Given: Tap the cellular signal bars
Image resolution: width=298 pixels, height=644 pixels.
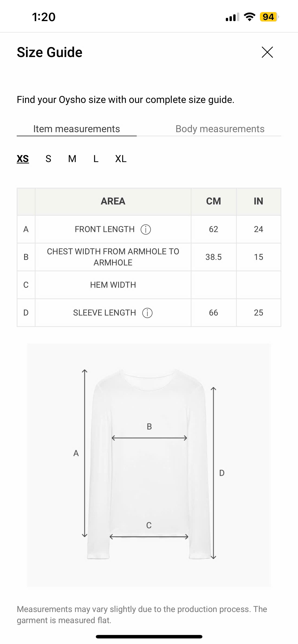Looking at the screenshot, I should pyautogui.click(x=232, y=17).
